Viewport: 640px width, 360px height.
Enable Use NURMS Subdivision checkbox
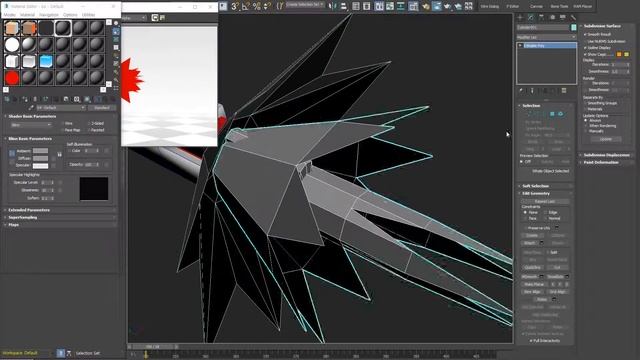586,41
